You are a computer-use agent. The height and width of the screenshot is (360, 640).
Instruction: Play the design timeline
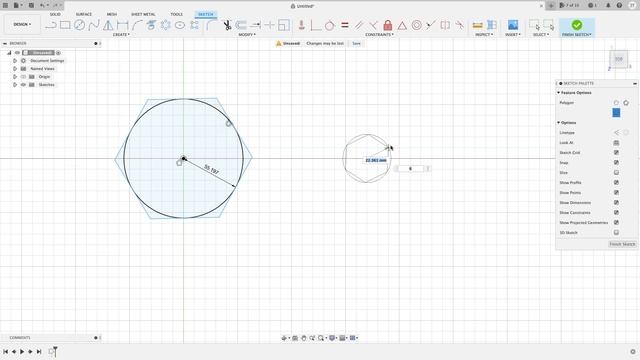(x=22, y=351)
